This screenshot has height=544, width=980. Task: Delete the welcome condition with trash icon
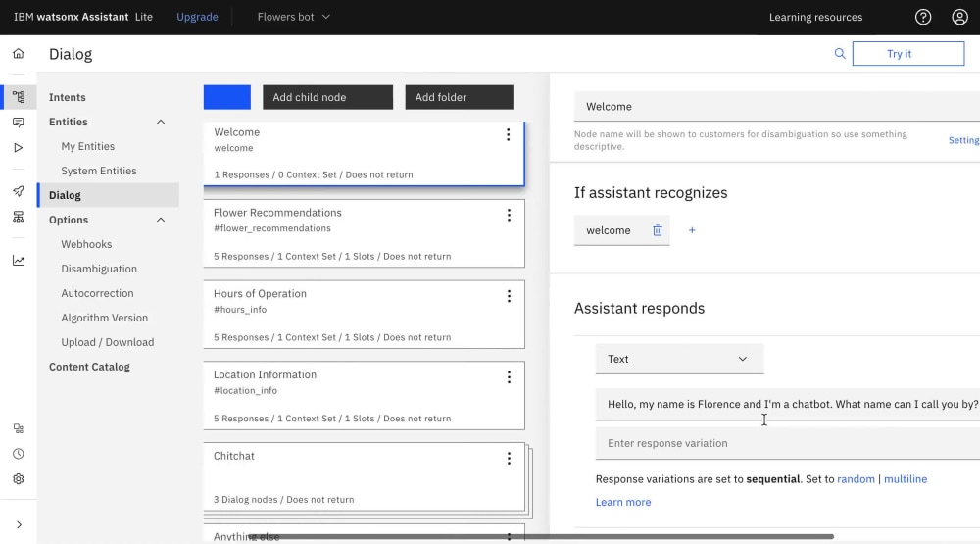pos(658,230)
